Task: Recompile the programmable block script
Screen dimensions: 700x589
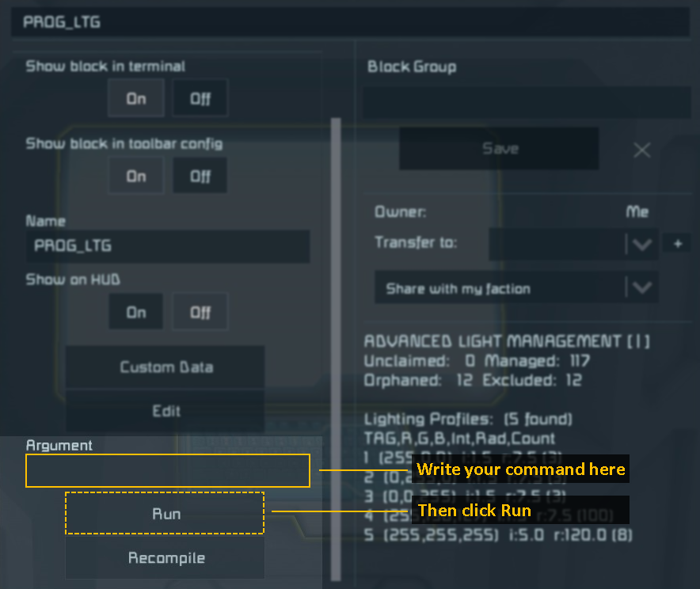Action: pyautogui.click(x=165, y=558)
